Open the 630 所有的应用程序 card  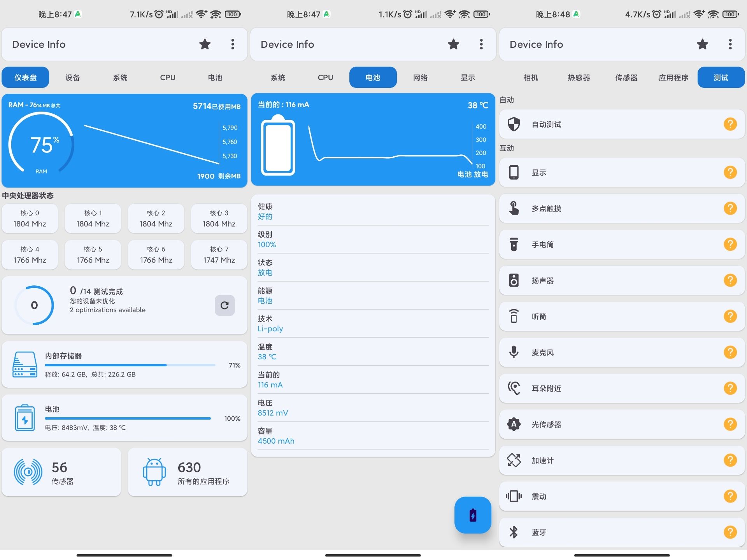click(188, 472)
